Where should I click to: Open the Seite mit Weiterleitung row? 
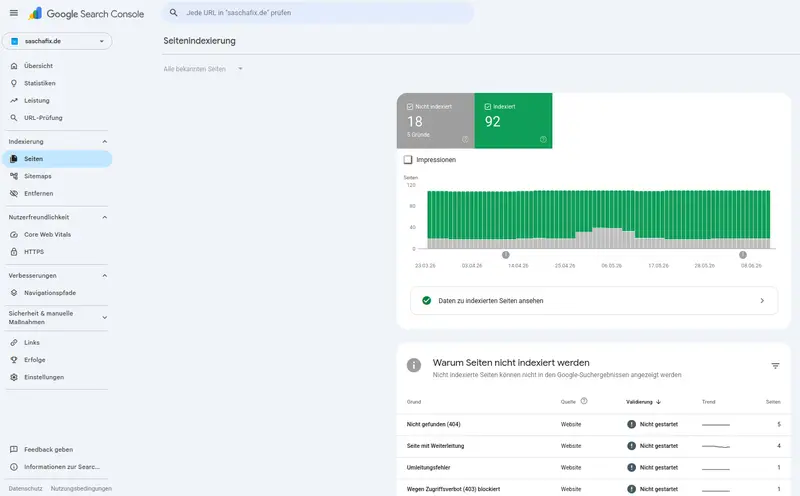(x=594, y=446)
